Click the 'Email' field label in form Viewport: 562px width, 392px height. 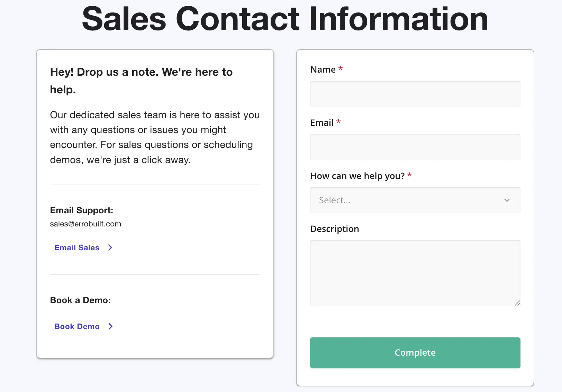pyautogui.click(x=321, y=123)
